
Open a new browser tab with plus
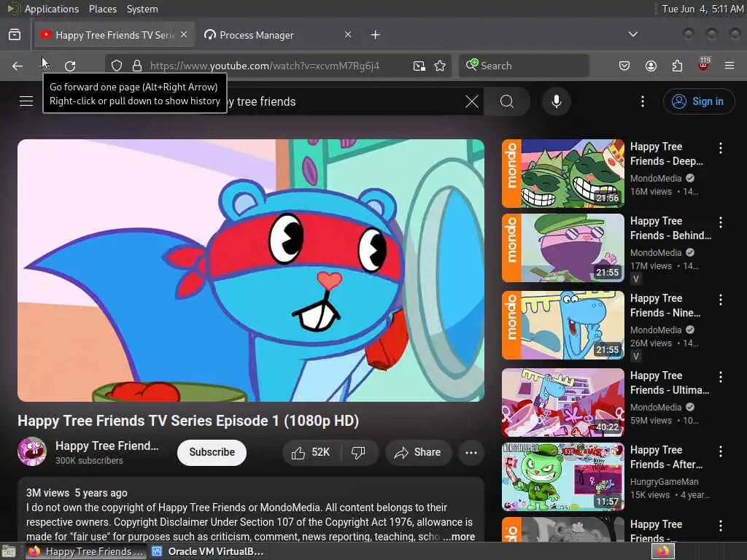(x=376, y=35)
